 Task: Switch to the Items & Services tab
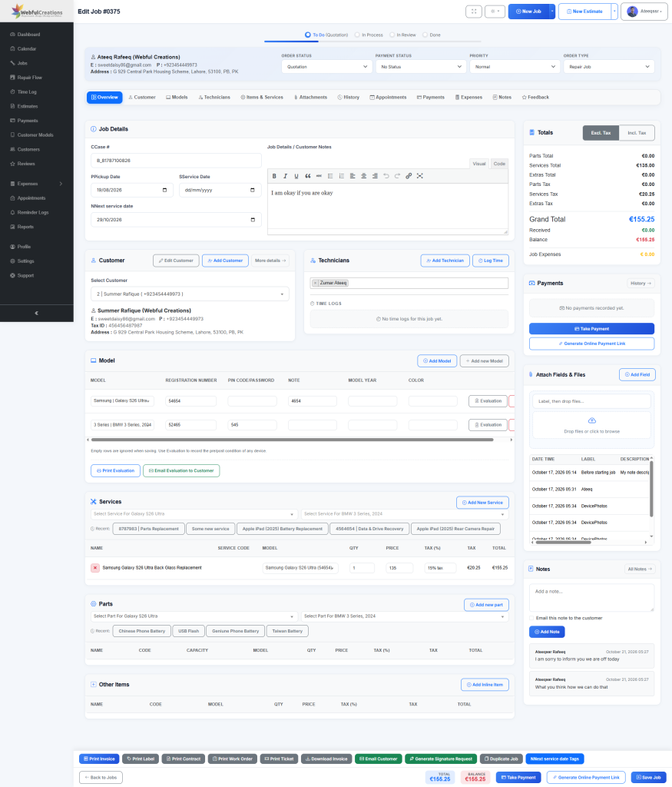pos(262,98)
